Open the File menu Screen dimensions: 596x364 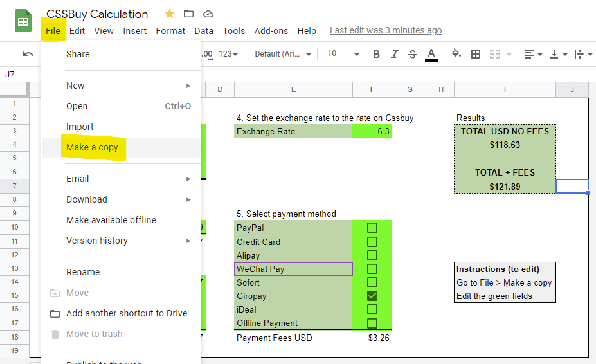(53, 31)
